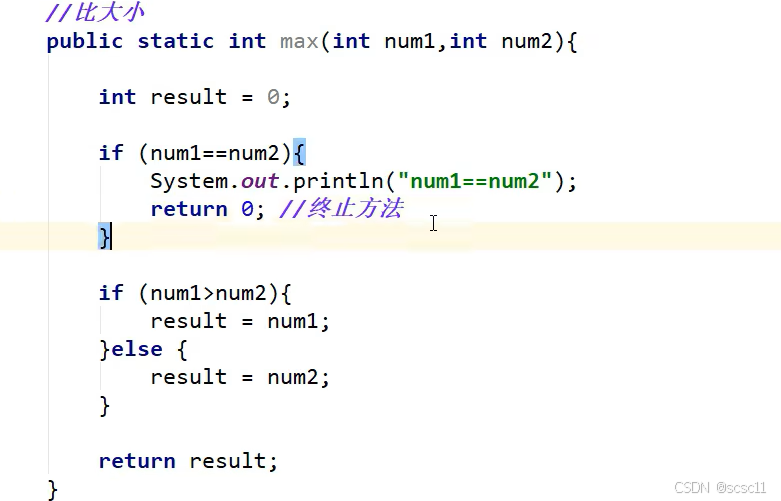Click 'return result;' statement

pos(188,461)
